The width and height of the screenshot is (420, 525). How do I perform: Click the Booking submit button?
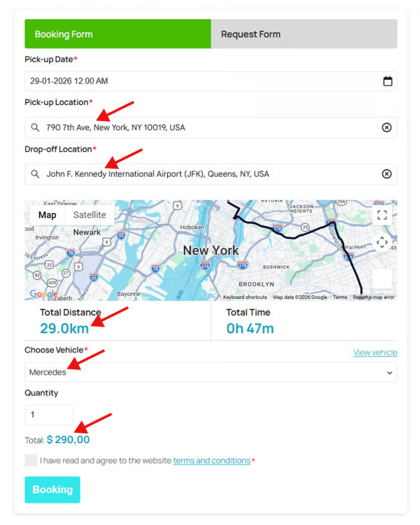point(52,490)
